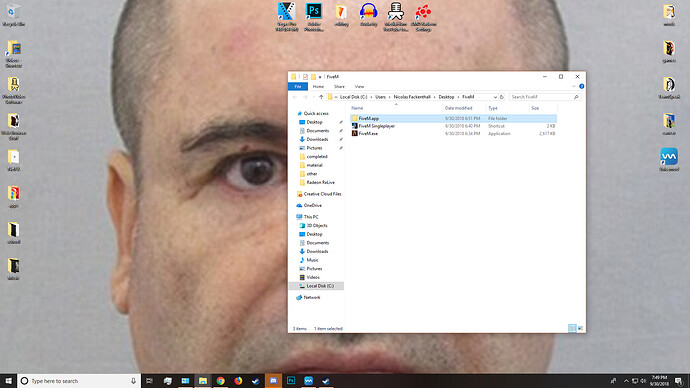Switch to large icons view in Explorer
This screenshot has height=388, width=690.
point(580,328)
